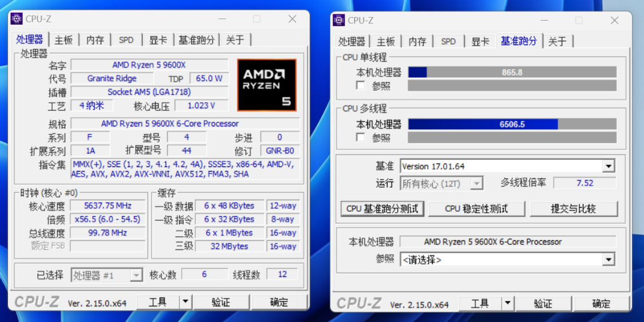Start CPU 基准跑分测试

point(382,208)
